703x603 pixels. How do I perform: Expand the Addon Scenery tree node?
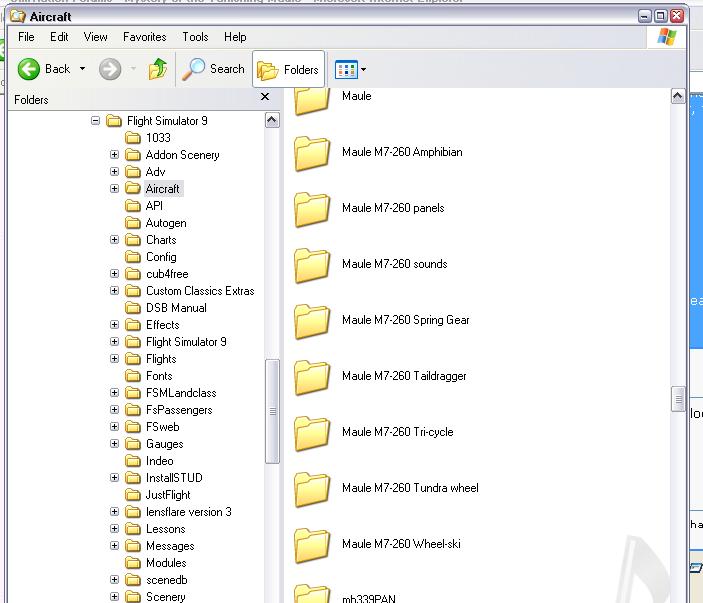click(x=114, y=155)
